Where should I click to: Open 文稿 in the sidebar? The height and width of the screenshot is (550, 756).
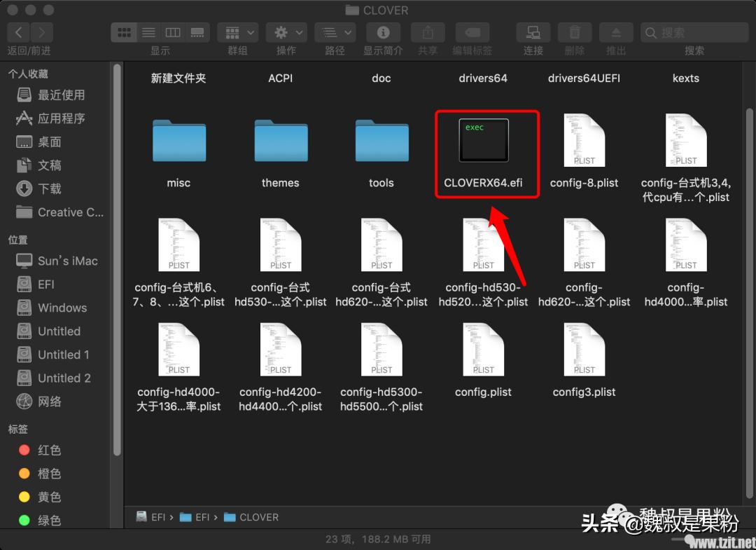point(50,165)
